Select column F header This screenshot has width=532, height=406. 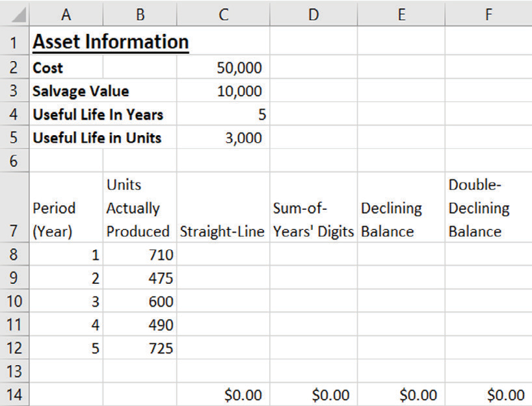pyautogui.click(x=488, y=13)
